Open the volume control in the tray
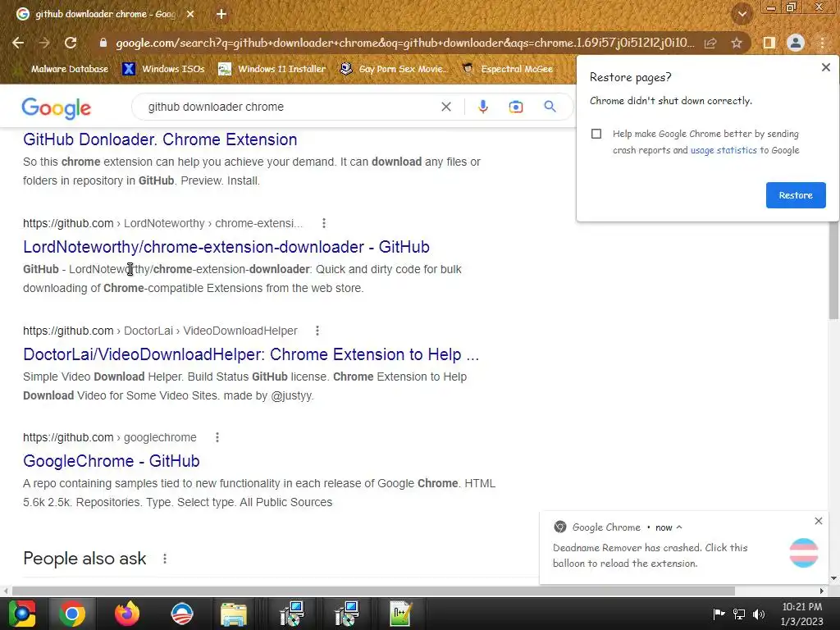Image resolution: width=840 pixels, height=630 pixels. coord(759,614)
